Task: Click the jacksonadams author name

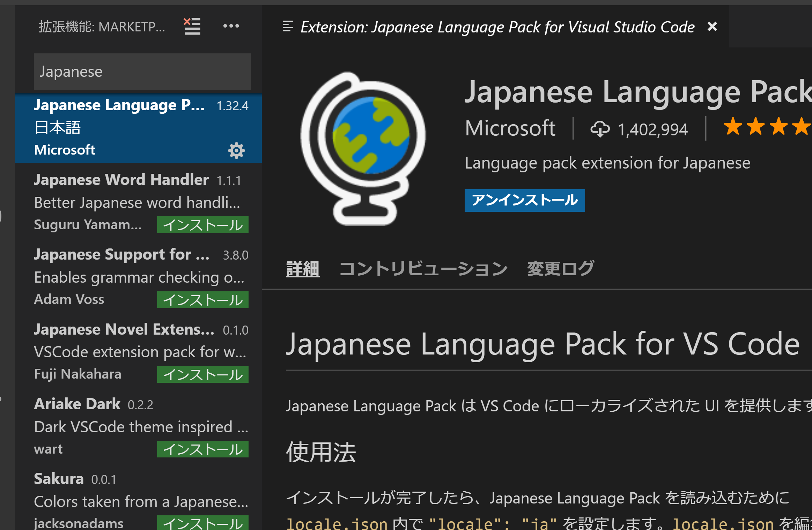Action: tap(79, 523)
